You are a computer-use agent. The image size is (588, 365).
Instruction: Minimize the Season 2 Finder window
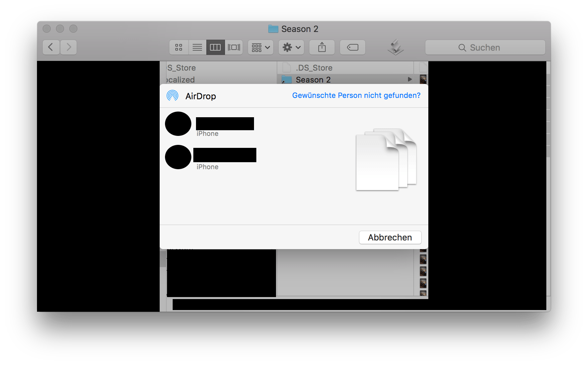(x=60, y=29)
